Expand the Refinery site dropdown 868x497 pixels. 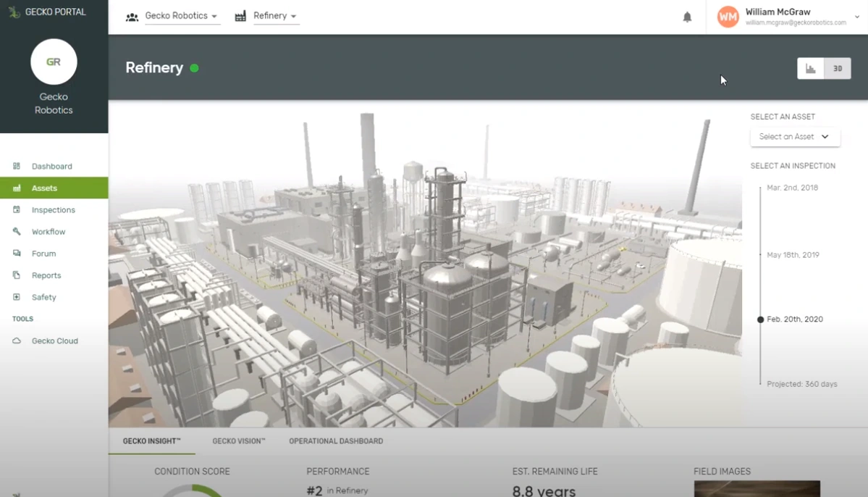coord(276,16)
